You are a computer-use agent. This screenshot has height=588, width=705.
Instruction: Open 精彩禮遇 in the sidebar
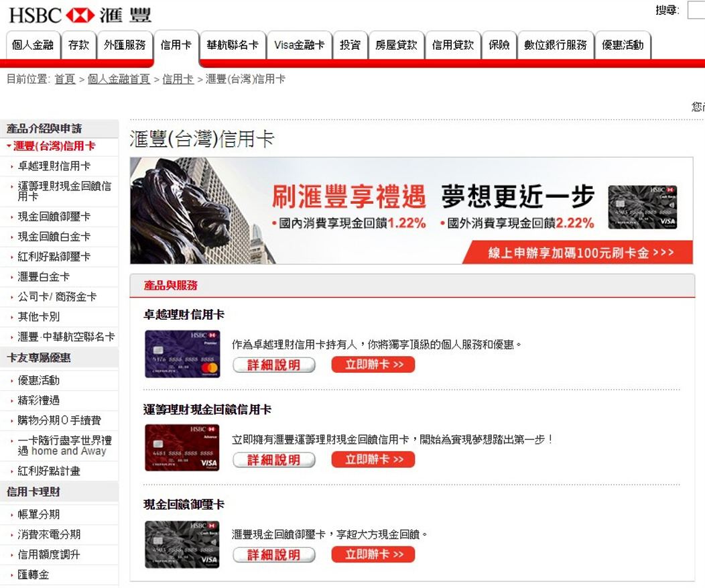coord(39,400)
